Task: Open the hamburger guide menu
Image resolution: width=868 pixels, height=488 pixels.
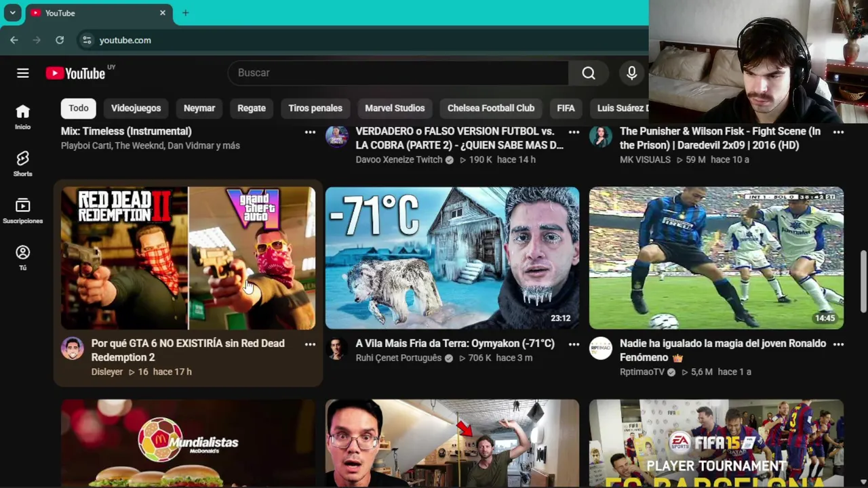Action: point(22,73)
